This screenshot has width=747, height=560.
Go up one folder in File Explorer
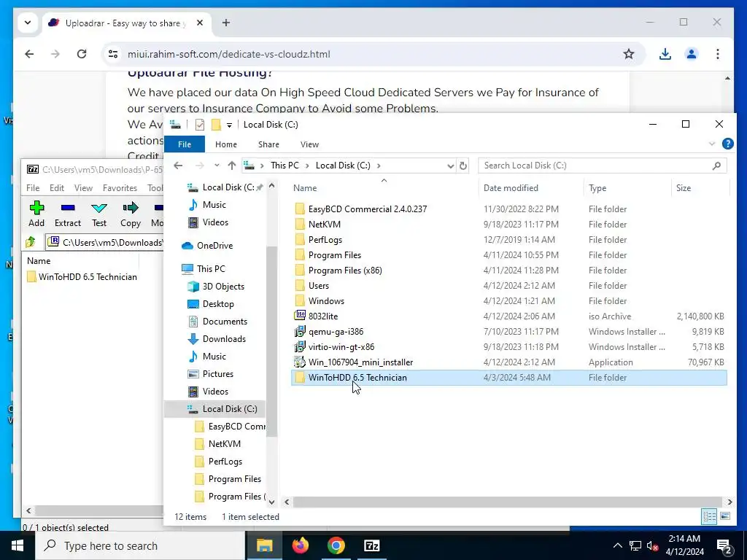231,166
